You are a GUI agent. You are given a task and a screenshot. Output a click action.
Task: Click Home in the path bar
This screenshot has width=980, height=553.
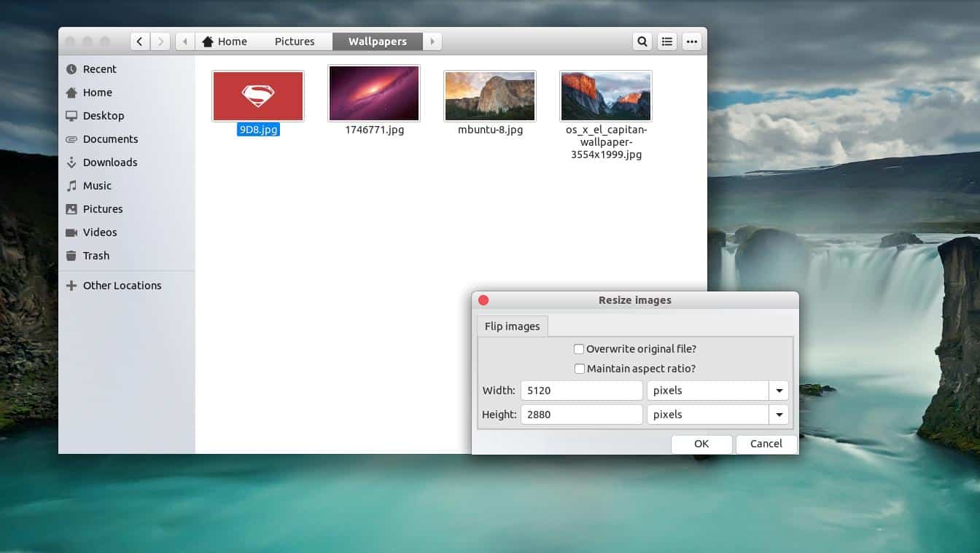click(x=225, y=42)
